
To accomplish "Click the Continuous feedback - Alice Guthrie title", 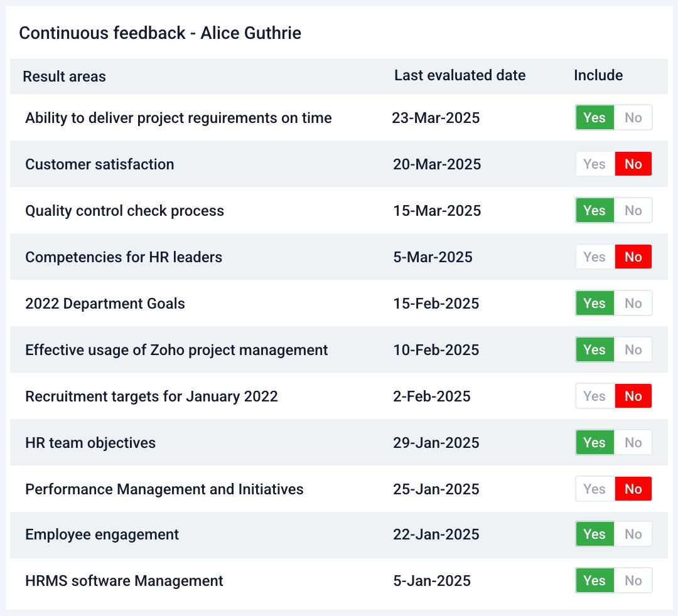I will pos(160,33).
